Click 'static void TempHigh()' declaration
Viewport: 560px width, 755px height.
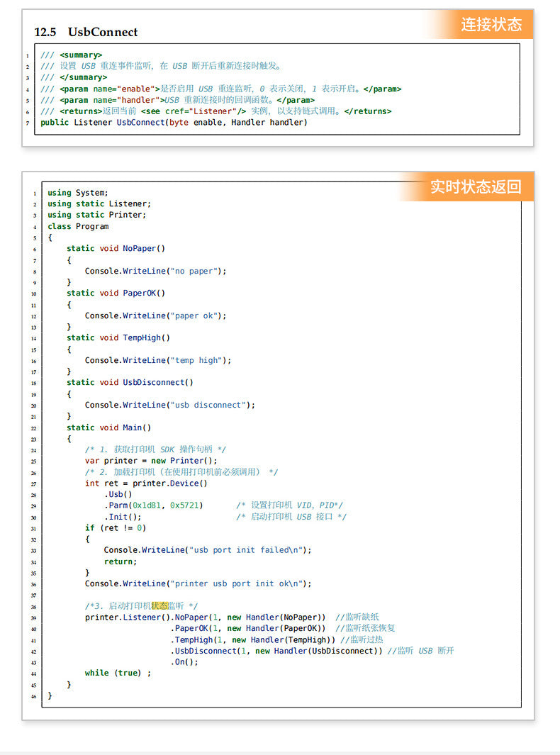pos(118,338)
